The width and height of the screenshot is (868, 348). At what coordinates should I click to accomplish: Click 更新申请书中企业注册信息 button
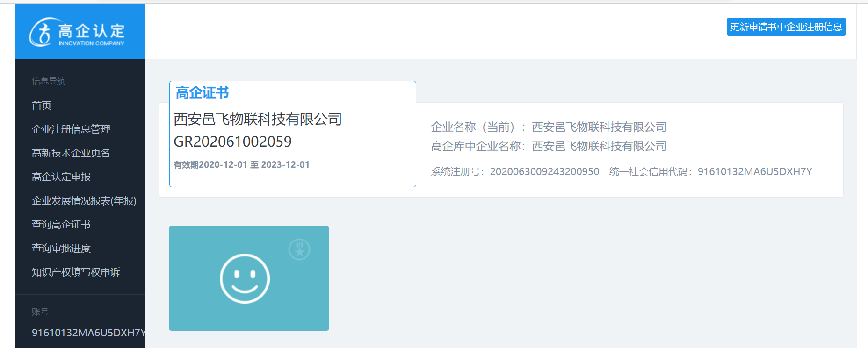(786, 27)
